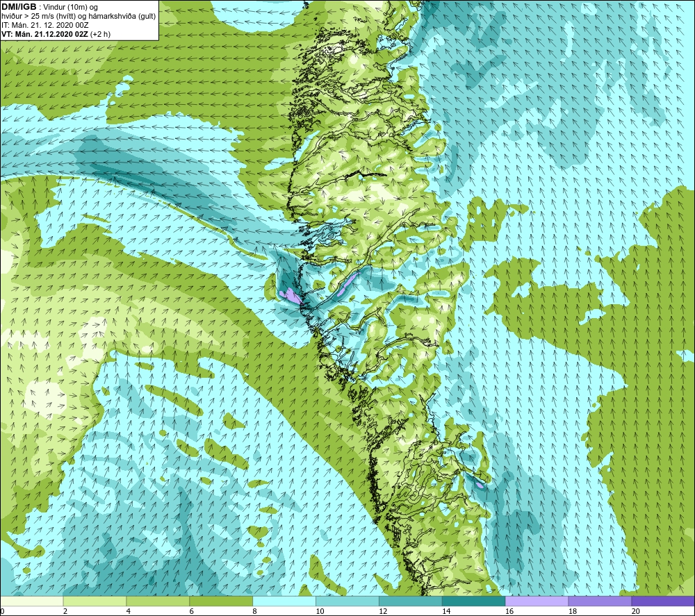This screenshot has height=616, width=695.
Task: Click the 10–12 m/s light teal legend swatch
Action: (x=347, y=601)
